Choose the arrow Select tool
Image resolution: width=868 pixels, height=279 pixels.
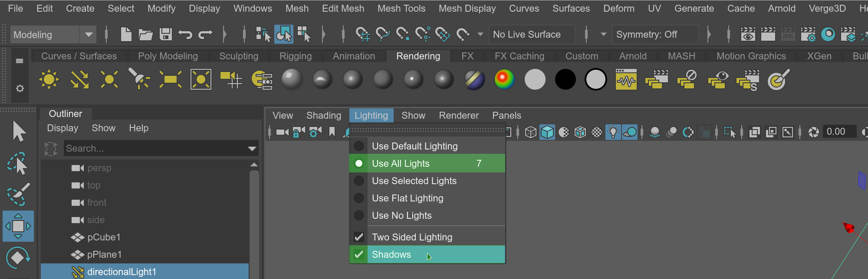coord(19,131)
